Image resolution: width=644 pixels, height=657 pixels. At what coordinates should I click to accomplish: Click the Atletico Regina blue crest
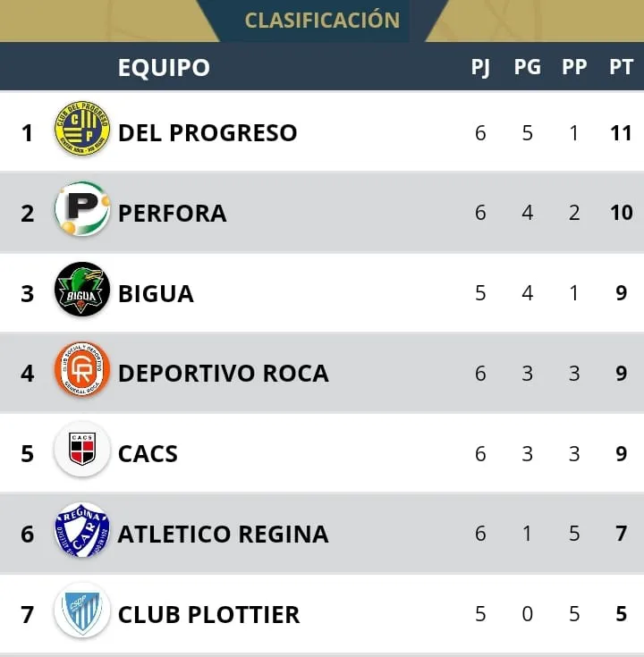82,532
